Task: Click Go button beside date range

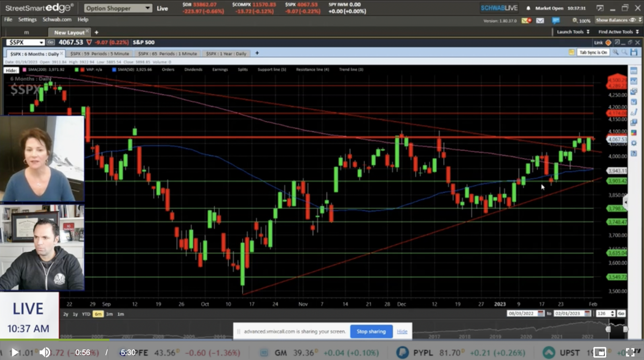Action: [621, 313]
